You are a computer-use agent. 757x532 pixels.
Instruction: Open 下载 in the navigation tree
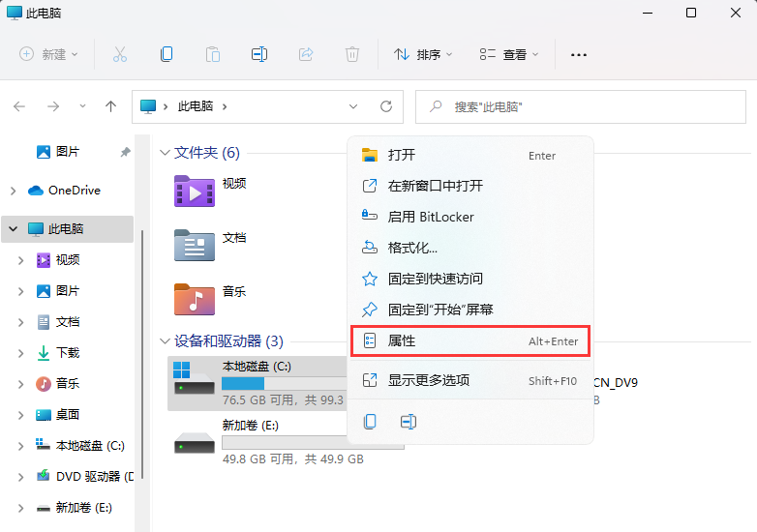pos(67,353)
